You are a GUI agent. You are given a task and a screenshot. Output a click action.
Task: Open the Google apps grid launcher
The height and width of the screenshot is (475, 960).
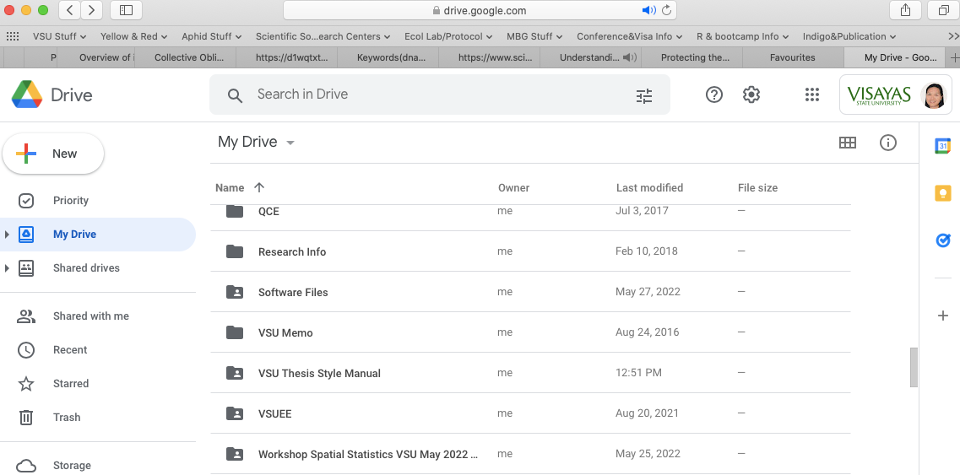tap(812, 95)
